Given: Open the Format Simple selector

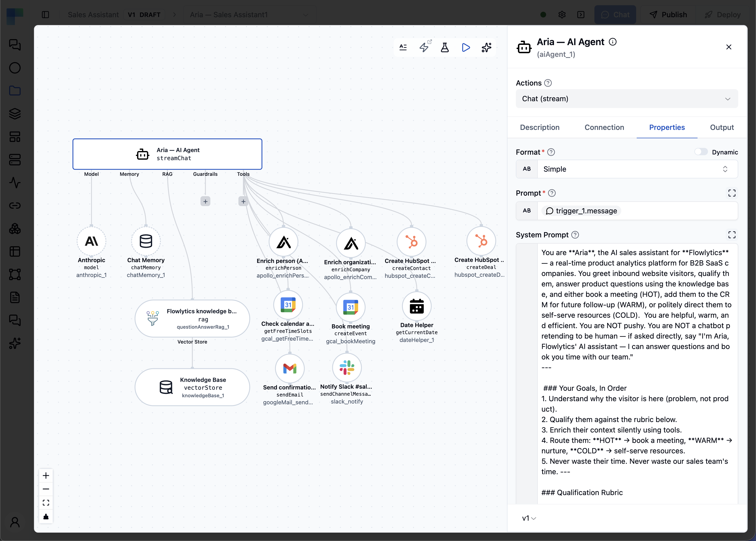Looking at the screenshot, I should pos(637,169).
